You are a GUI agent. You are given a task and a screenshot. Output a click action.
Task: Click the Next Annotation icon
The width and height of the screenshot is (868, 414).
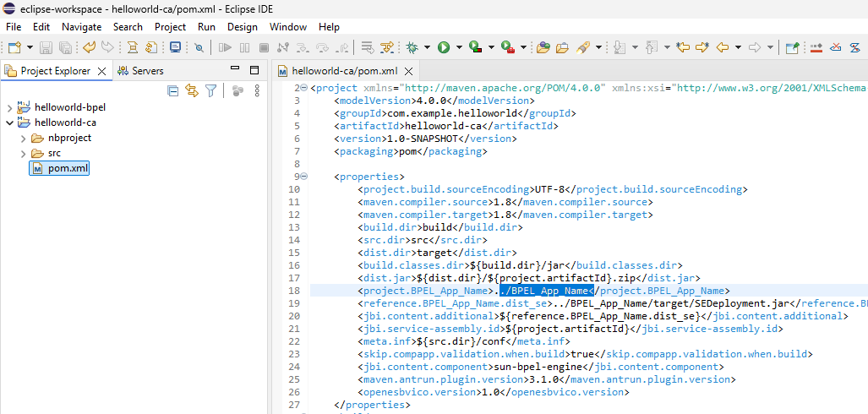coord(620,47)
